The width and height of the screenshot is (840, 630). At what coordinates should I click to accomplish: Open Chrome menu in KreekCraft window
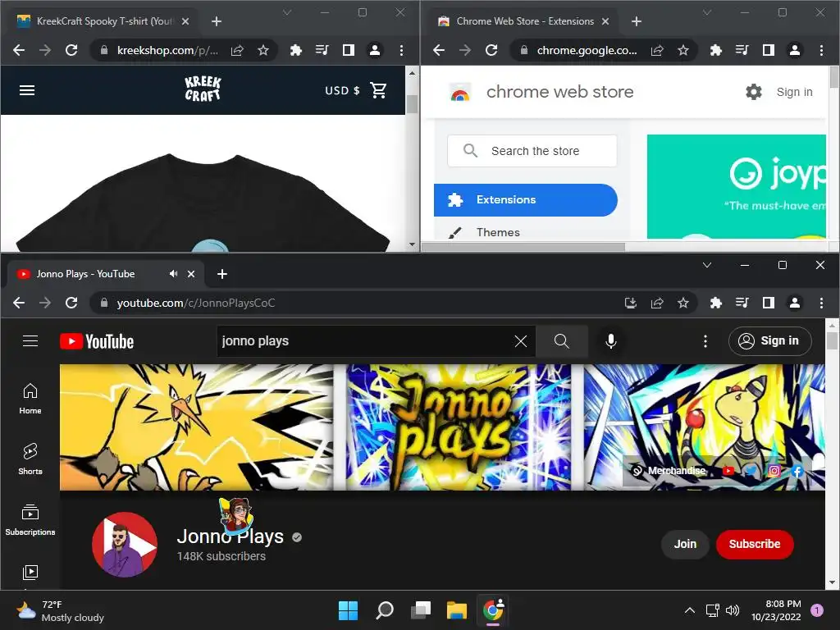pyautogui.click(x=401, y=50)
